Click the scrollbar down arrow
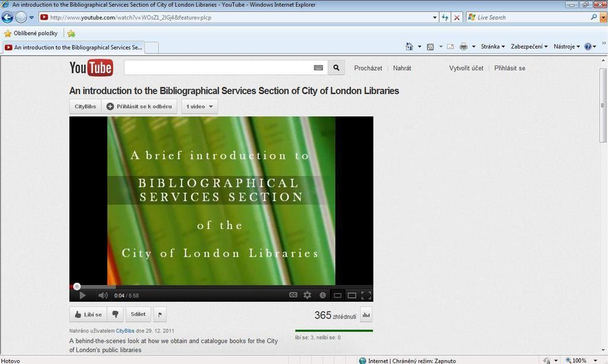The image size is (608, 364). pyautogui.click(x=603, y=350)
